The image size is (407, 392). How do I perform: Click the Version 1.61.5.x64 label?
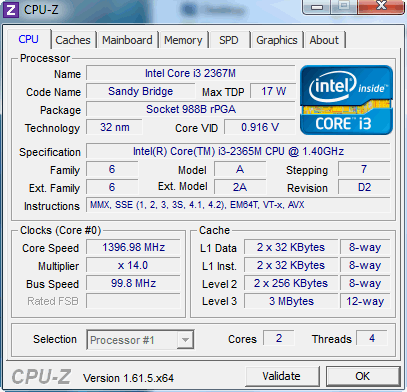point(128,378)
